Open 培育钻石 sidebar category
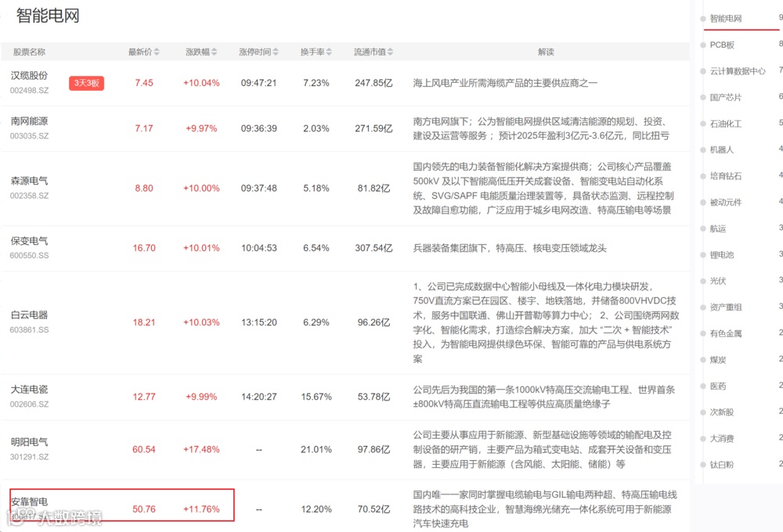This screenshot has height=532, width=783. [726, 176]
